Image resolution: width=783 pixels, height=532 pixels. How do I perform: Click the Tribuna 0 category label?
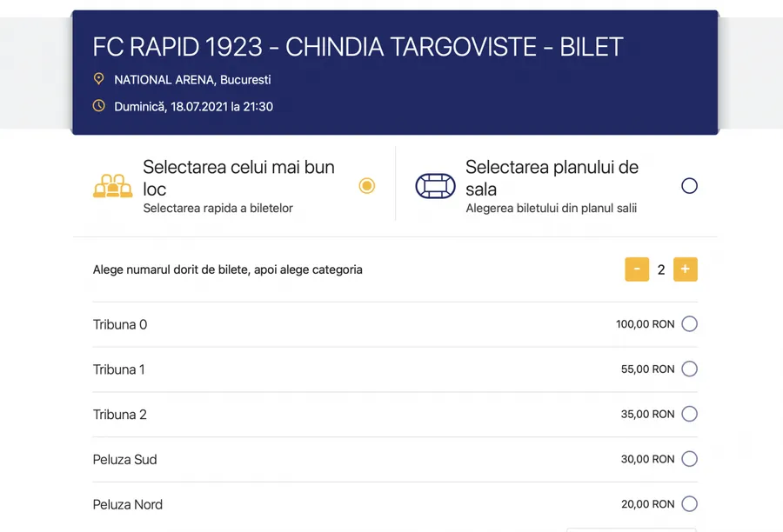(120, 323)
